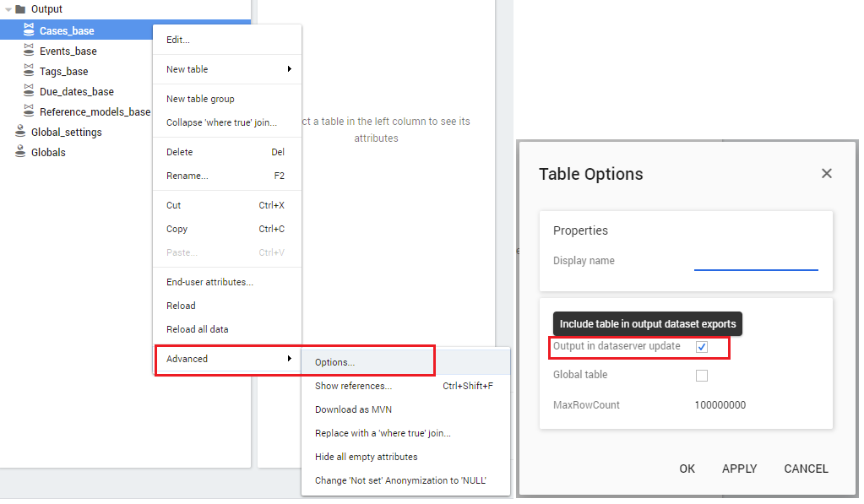864x504 pixels.
Task: Select Show references... menu item
Action: [x=353, y=386]
